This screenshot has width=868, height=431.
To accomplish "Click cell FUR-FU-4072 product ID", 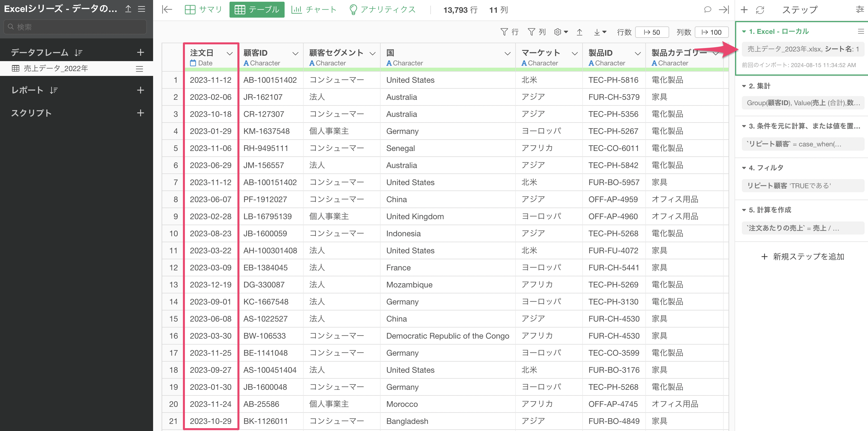I will (x=613, y=250).
